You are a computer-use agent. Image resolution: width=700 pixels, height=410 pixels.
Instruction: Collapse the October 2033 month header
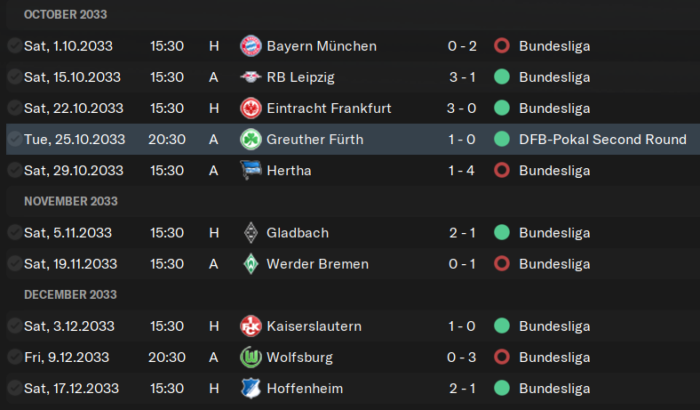click(66, 14)
